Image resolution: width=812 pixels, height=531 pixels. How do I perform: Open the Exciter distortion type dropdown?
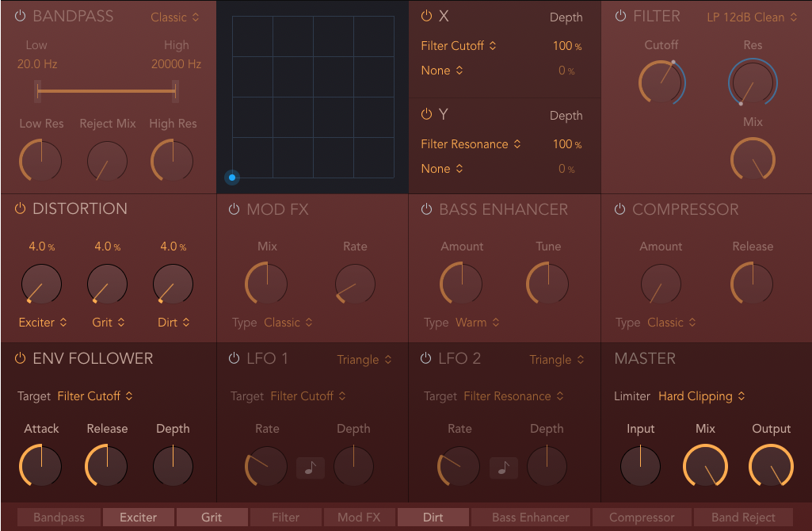[x=43, y=323]
